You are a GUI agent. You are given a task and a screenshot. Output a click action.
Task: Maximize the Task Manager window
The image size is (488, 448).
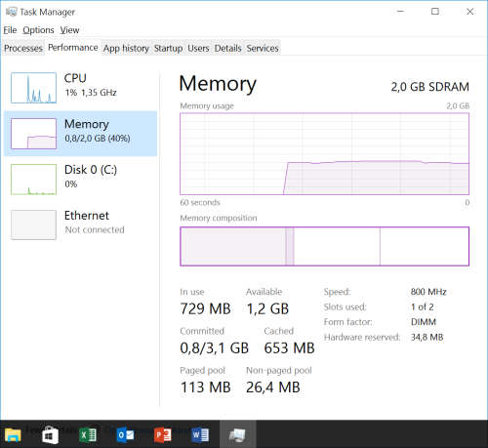tap(435, 12)
